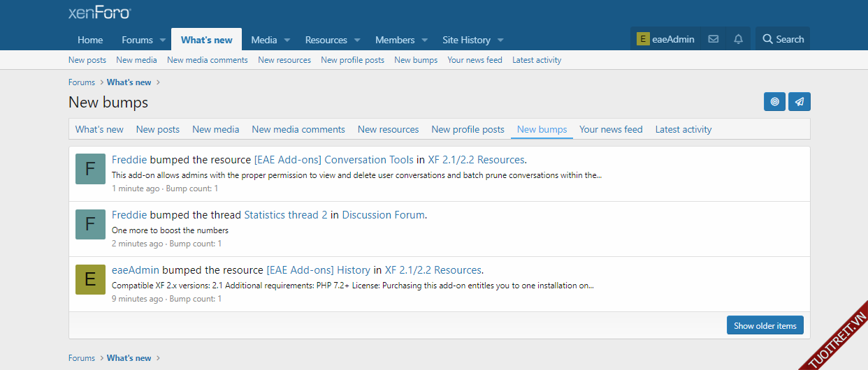
Task: Open the alerts bell icon
Action: click(738, 39)
